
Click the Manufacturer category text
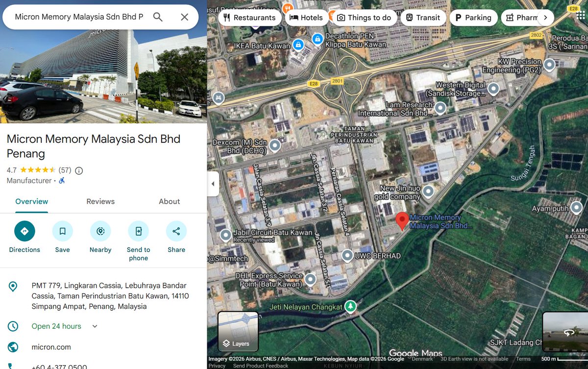tap(29, 181)
